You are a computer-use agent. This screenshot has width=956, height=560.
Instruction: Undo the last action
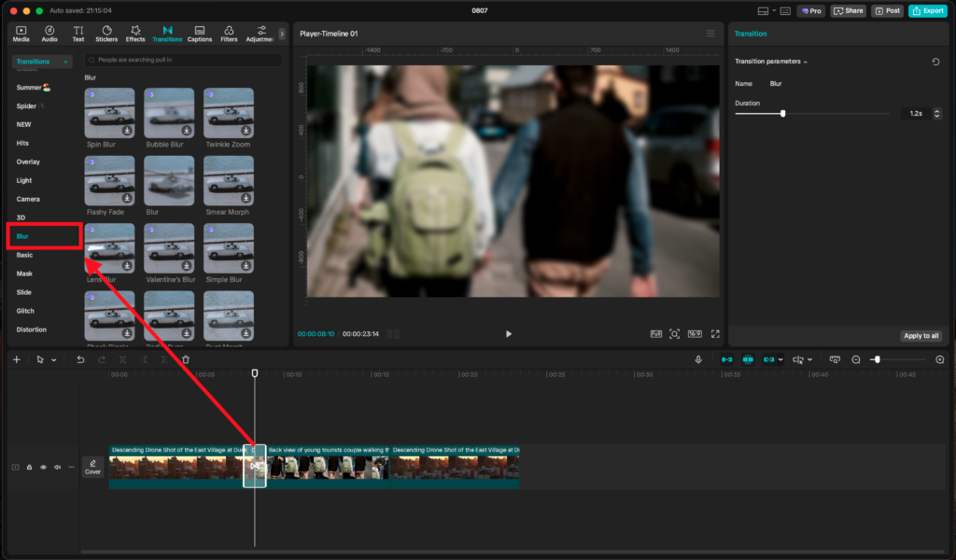tap(80, 359)
